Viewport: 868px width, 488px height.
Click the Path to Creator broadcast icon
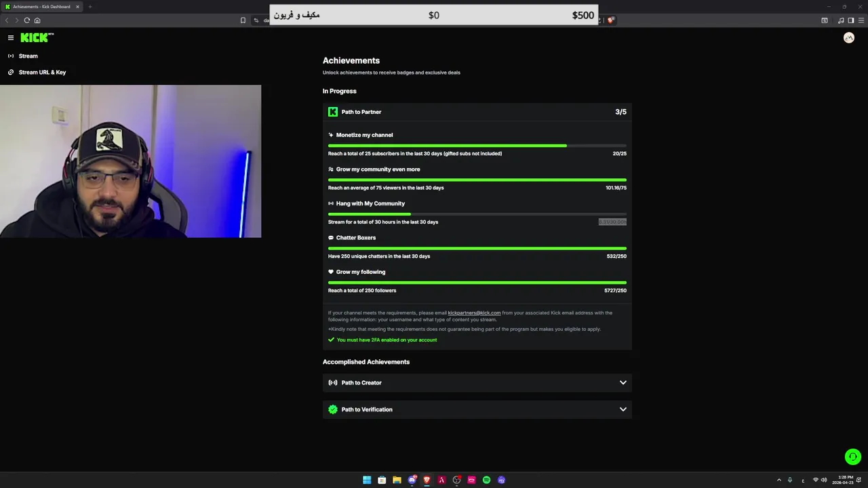pyautogui.click(x=333, y=383)
